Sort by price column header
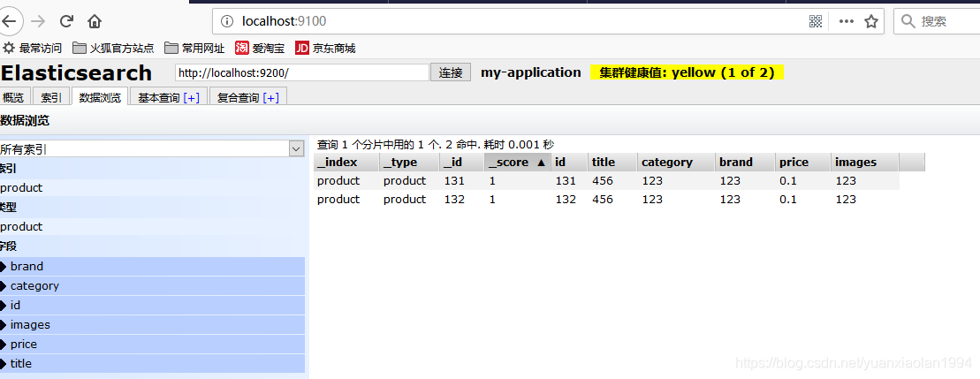Viewport: 980px width, 379px height. click(803, 163)
